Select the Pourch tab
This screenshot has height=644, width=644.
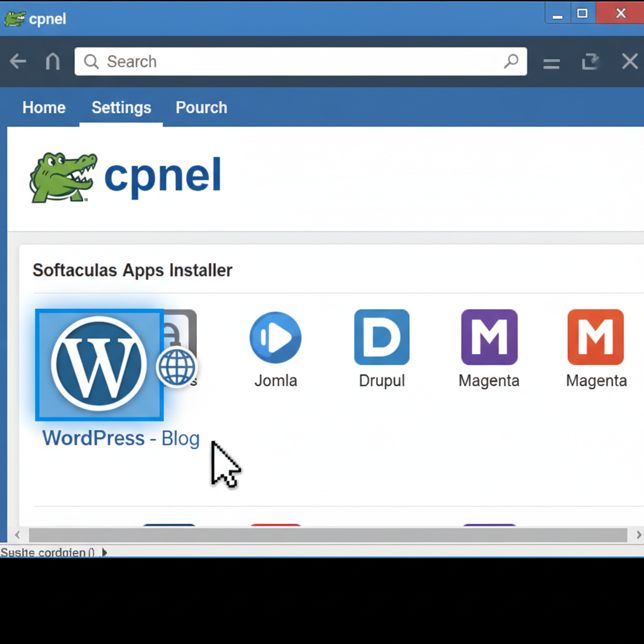click(201, 108)
